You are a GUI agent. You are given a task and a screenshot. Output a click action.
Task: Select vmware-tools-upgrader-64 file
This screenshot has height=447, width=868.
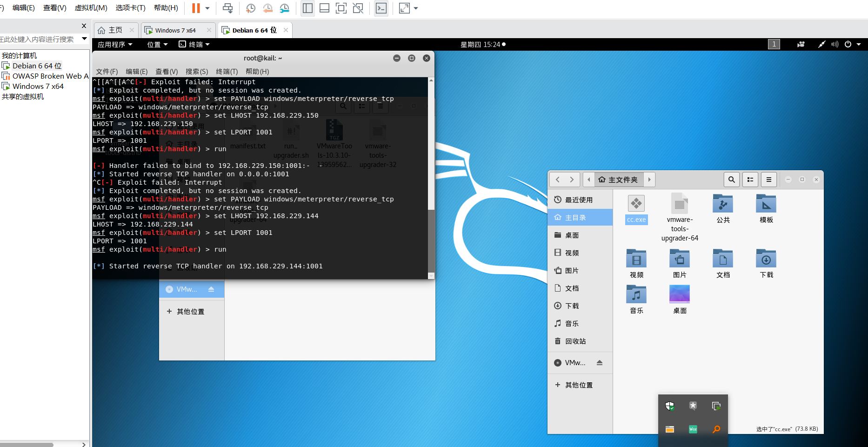click(x=680, y=217)
